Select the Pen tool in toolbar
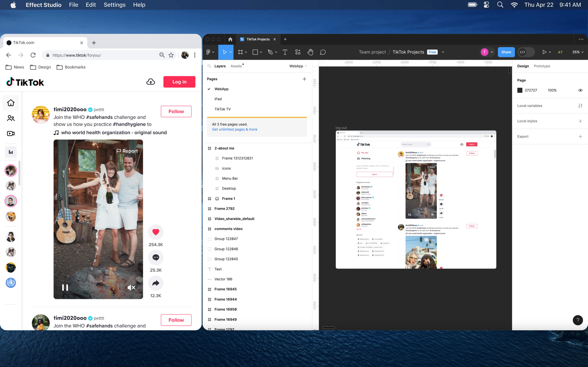Image resolution: width=588 pixels, height=367 pixels. coord(270,52)
